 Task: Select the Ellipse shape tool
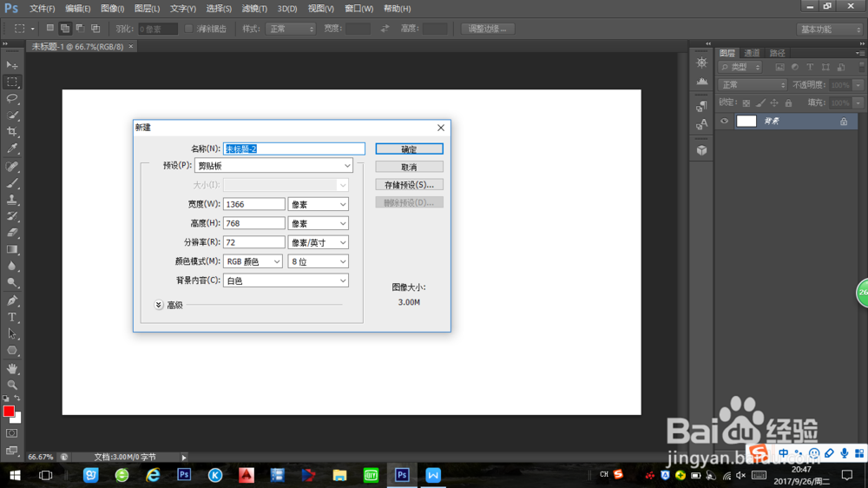point(11,351)
